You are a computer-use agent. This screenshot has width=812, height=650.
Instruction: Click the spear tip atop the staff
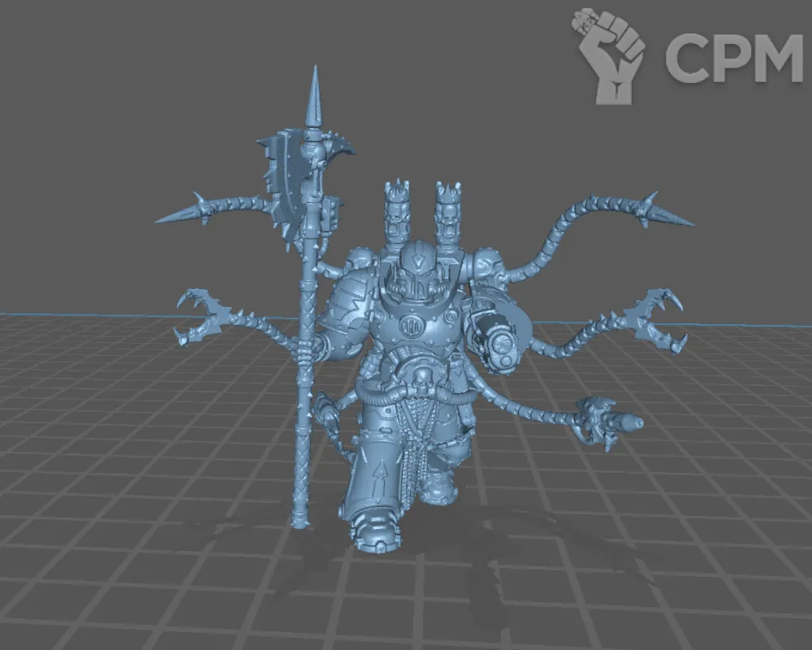tap(313, 96)
